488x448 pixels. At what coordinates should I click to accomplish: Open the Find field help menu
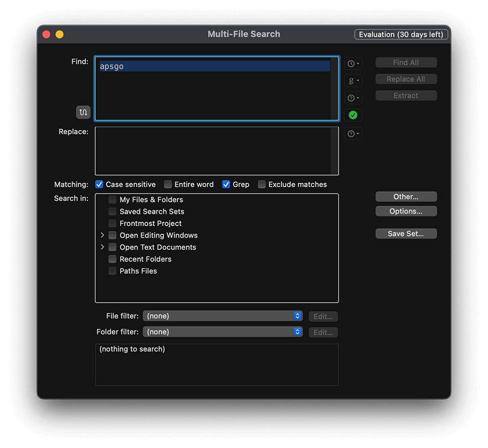coord(353,98)
